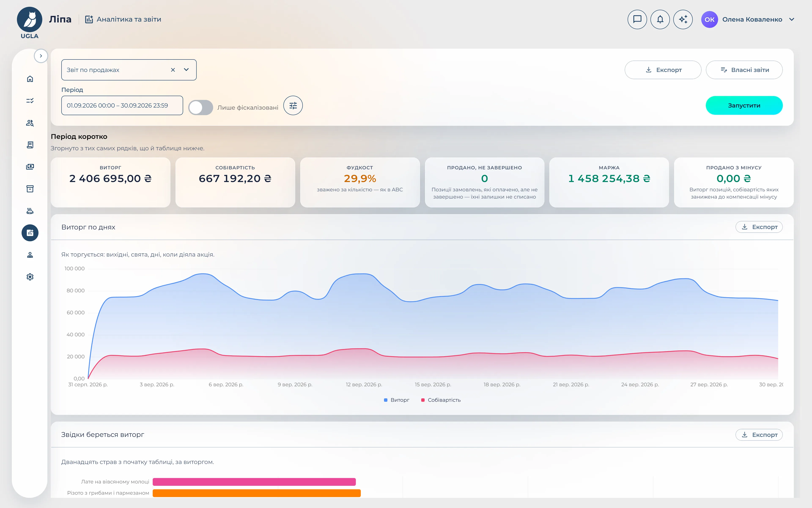Open the steaming dish kitchen sidebar icon
The image size is (812, 508).
pos(30,211)
